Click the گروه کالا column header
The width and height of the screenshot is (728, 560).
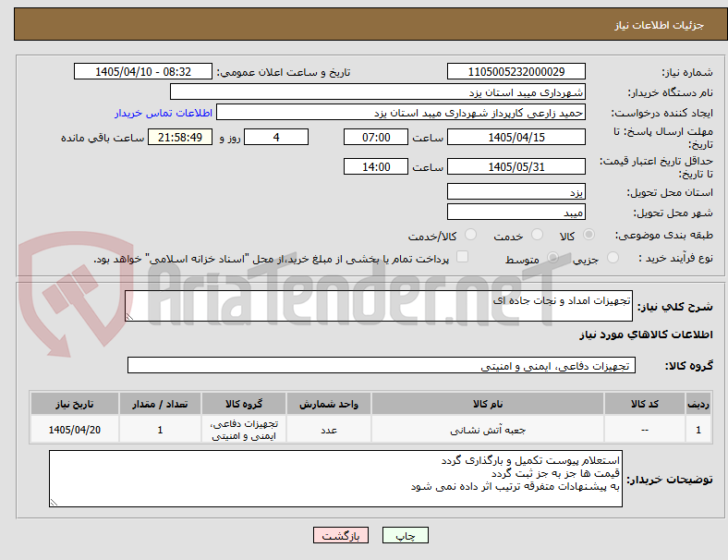(x=244, y=404)
